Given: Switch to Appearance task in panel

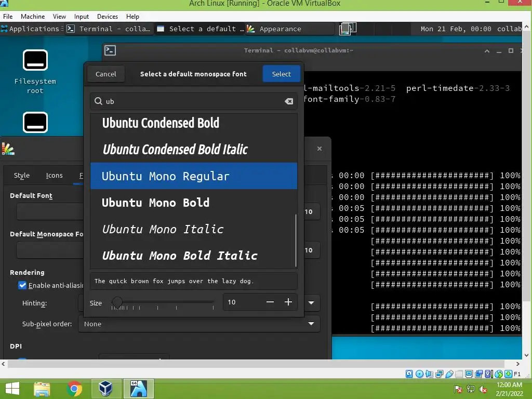Looking at the screenshot, I should (x=290, y=29).
